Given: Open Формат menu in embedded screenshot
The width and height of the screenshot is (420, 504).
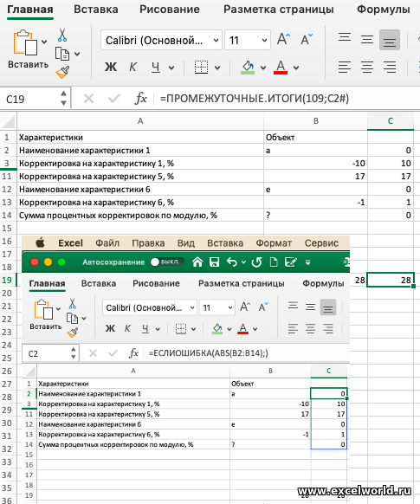Looking at the screenshot, I should tap(274, 243).
